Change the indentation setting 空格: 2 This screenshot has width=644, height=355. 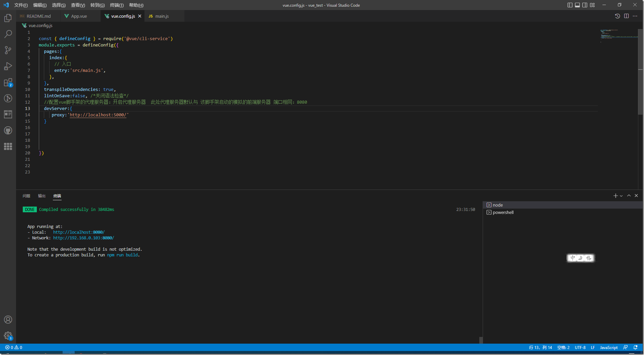point(563,348)
